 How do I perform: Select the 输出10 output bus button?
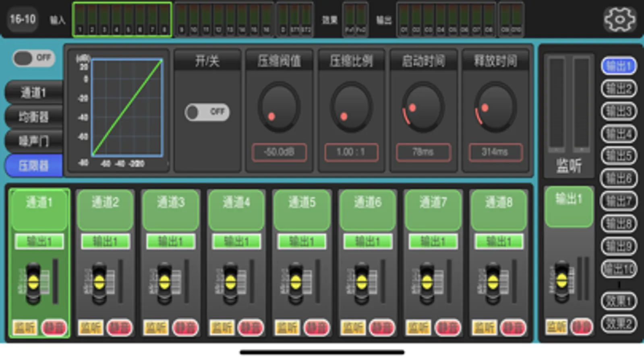tap(619, 268)
